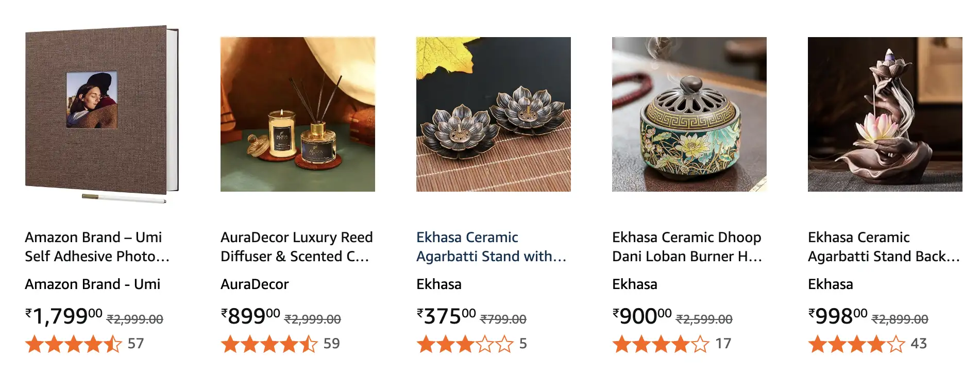Click the star rating with 43 reviews
Viewport: 980px width, 372px height.
(857, 344)
